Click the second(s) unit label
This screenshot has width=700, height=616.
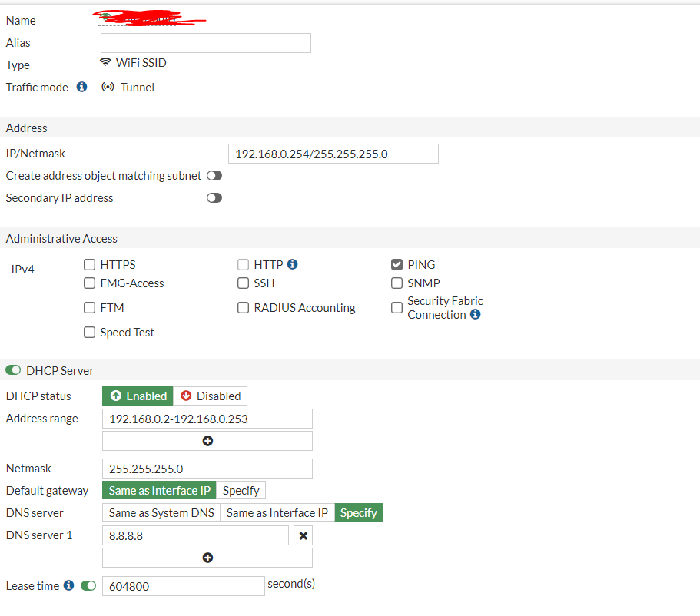[291, 584]
